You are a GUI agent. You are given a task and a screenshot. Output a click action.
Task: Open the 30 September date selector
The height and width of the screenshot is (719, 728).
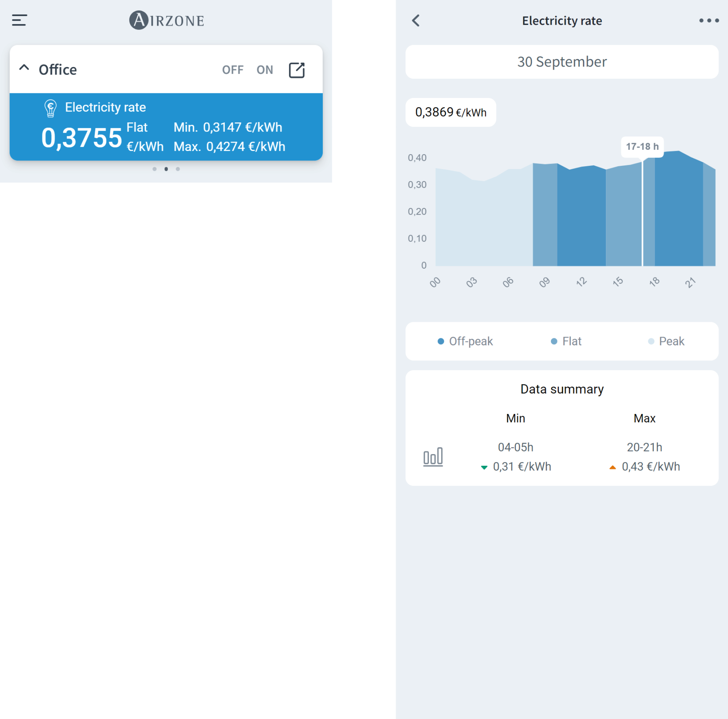561,62
